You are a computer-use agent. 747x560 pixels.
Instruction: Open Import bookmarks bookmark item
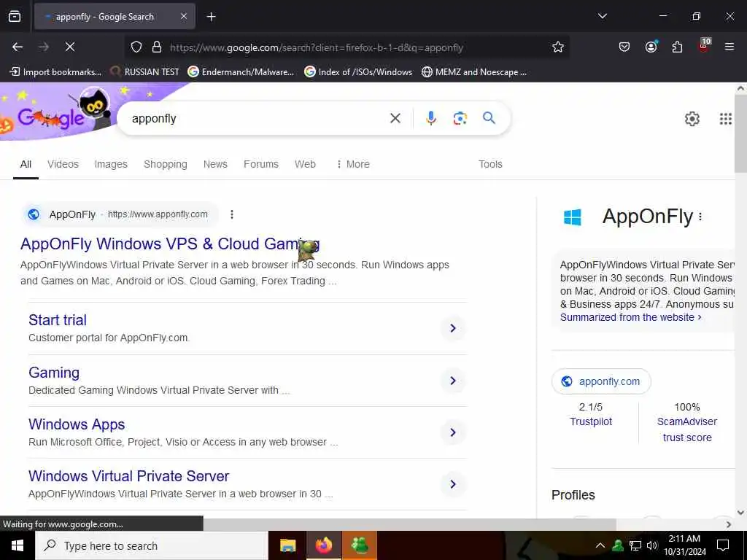(55, 72)
